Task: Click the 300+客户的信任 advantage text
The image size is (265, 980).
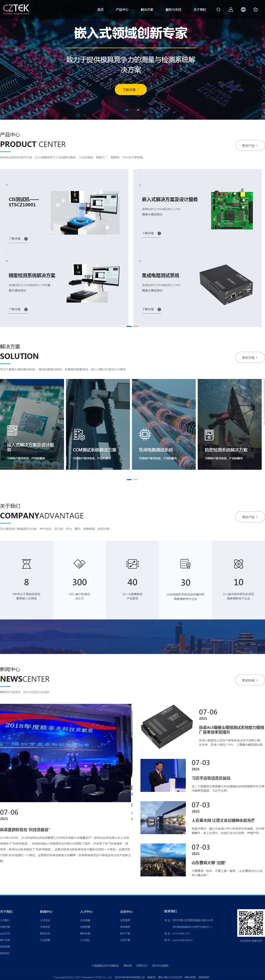Action: pos(79,596)
